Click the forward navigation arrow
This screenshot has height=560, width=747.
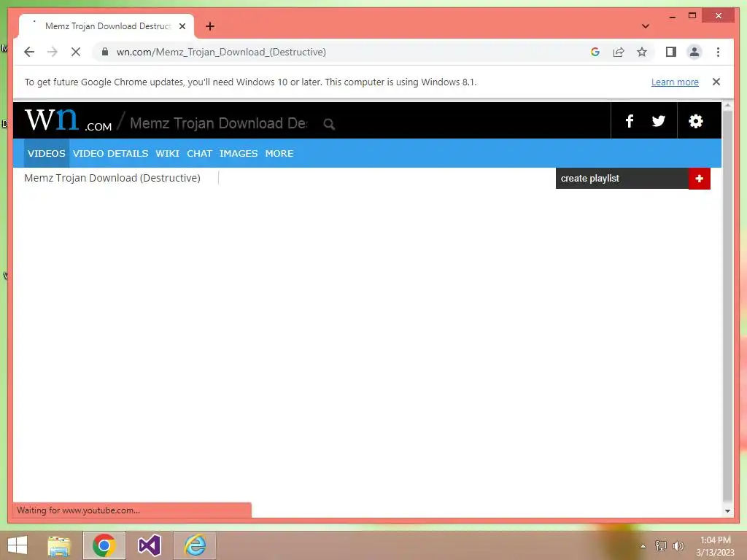(53, 52)
